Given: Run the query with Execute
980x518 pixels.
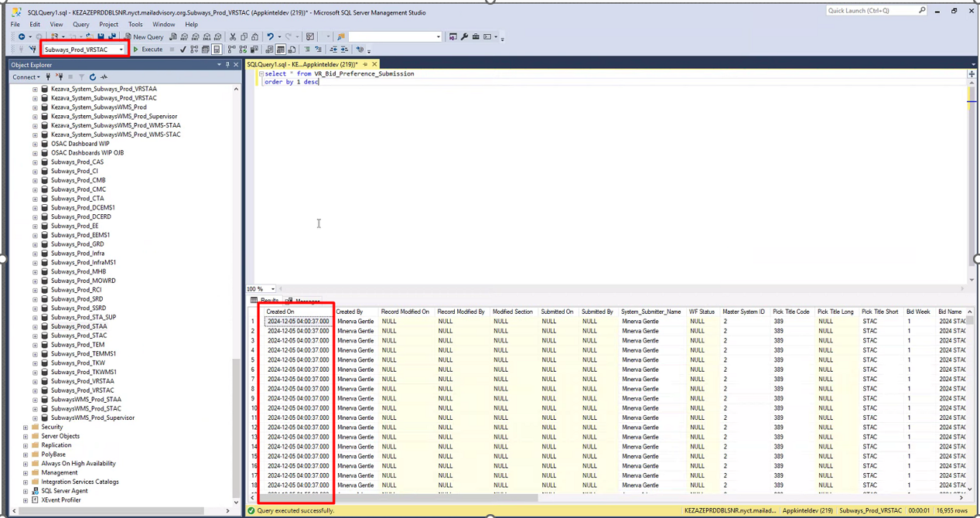Looking at the screenshot, I should pyautogui.click(x=148, y=49).
